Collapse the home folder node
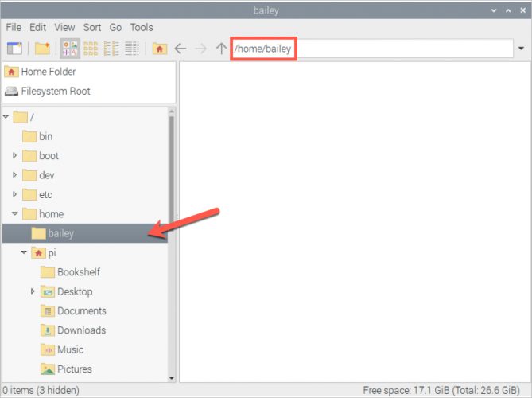 (15, 213)
